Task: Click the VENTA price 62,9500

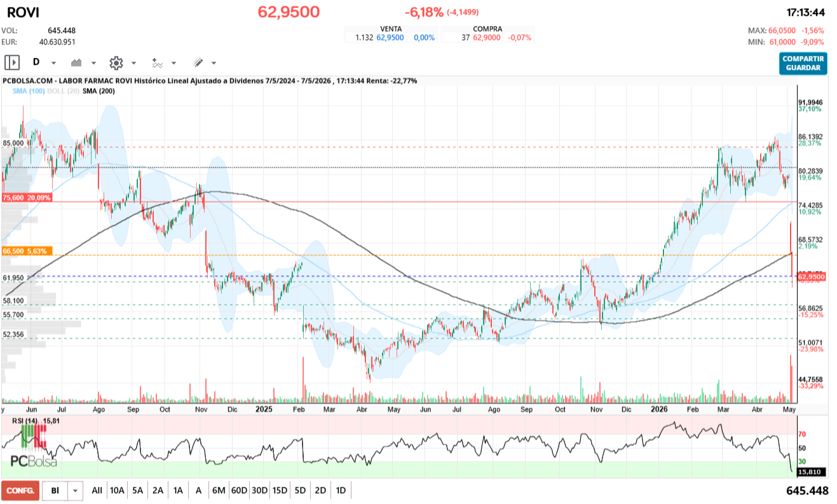Action: pos(390,37)
